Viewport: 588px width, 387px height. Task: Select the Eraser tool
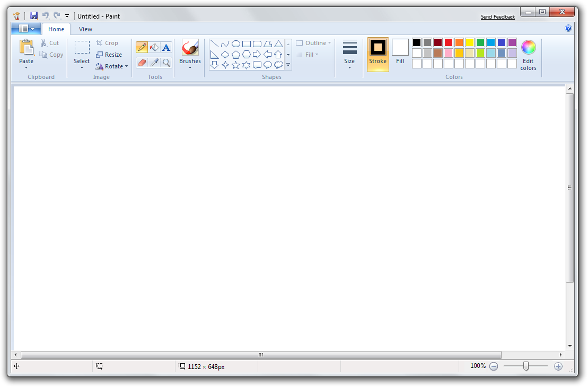142,62
